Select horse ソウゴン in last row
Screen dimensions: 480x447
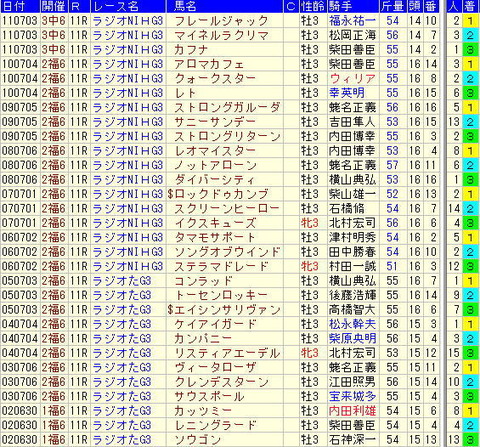[x=197, y=440]
